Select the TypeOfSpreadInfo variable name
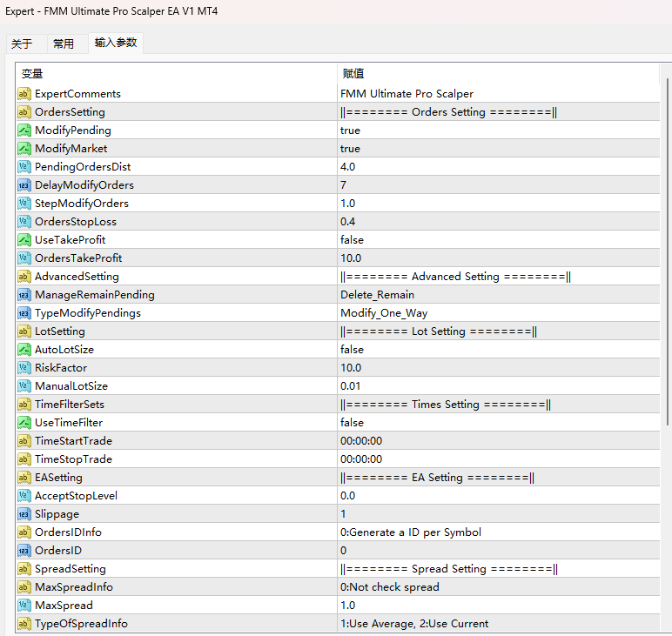672x636 pixels. pos(81,624)
